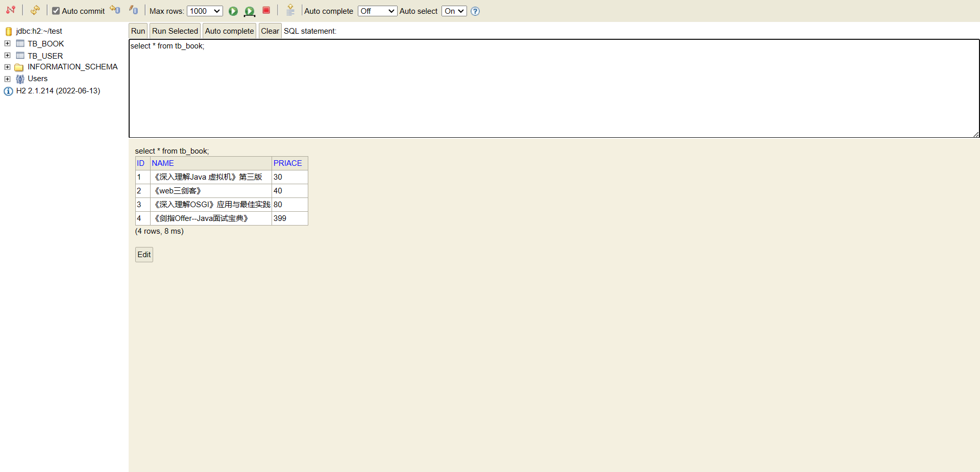Click the red Cancel statement icon

(266, 10)
